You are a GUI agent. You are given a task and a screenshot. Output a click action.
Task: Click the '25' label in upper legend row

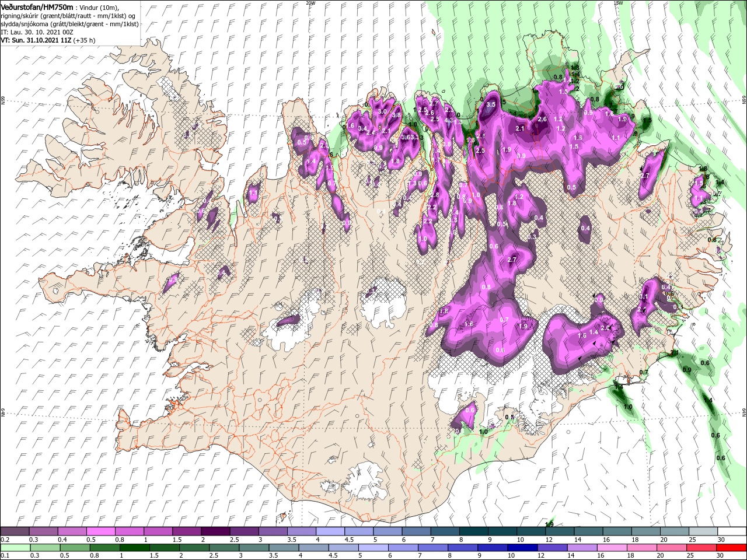click(693, 540)
